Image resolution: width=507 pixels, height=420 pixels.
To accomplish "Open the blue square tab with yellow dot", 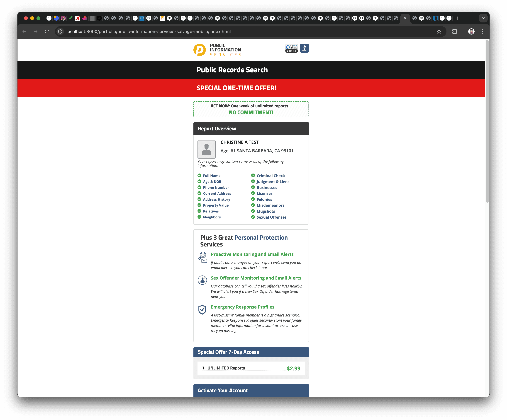I will (x=56, y=18).
